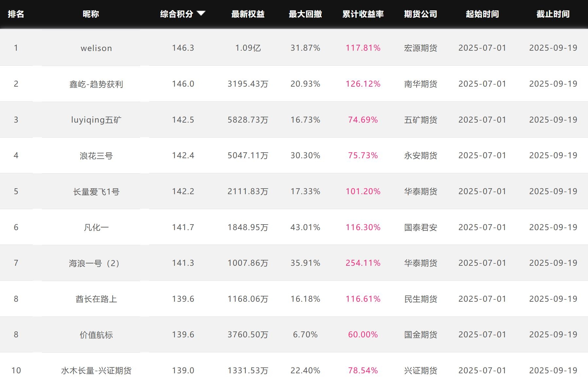Click the 期货公司 column header
The width and height of the screenshot is (588, 388).
pos(420,14)
